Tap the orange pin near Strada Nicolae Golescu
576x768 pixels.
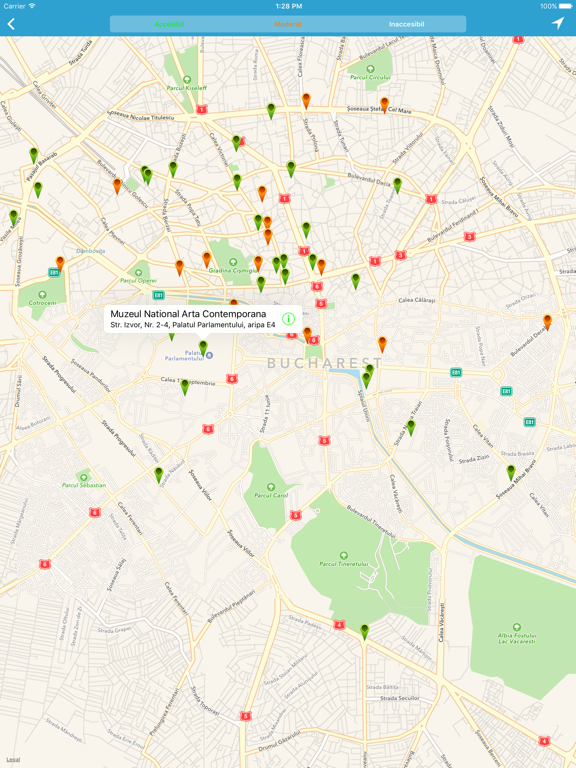117,186
